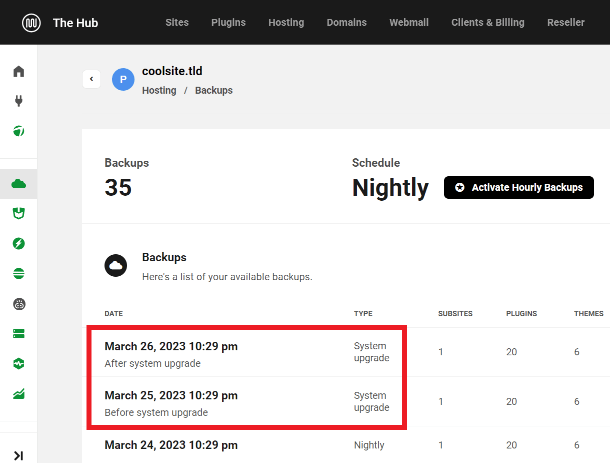610x463 pixels.
Task: Click the blue P site avatar
Action: pos(123,80)
